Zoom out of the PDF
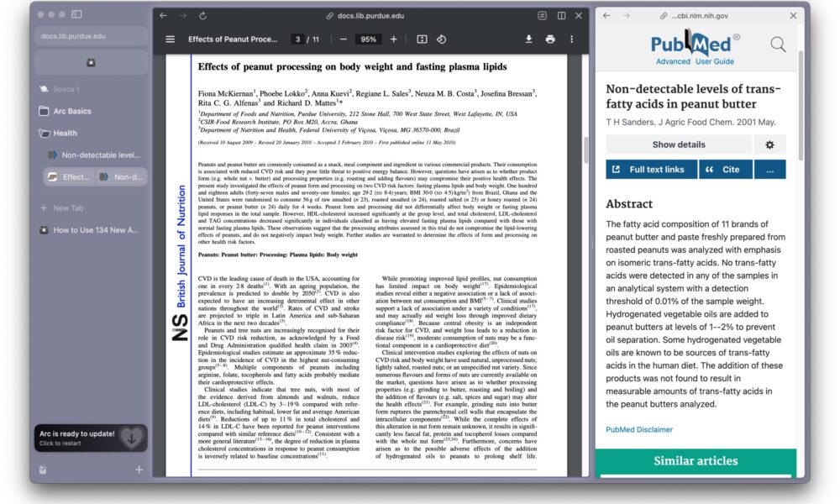This screenshot has width=840, height=504. pos(344,39)
